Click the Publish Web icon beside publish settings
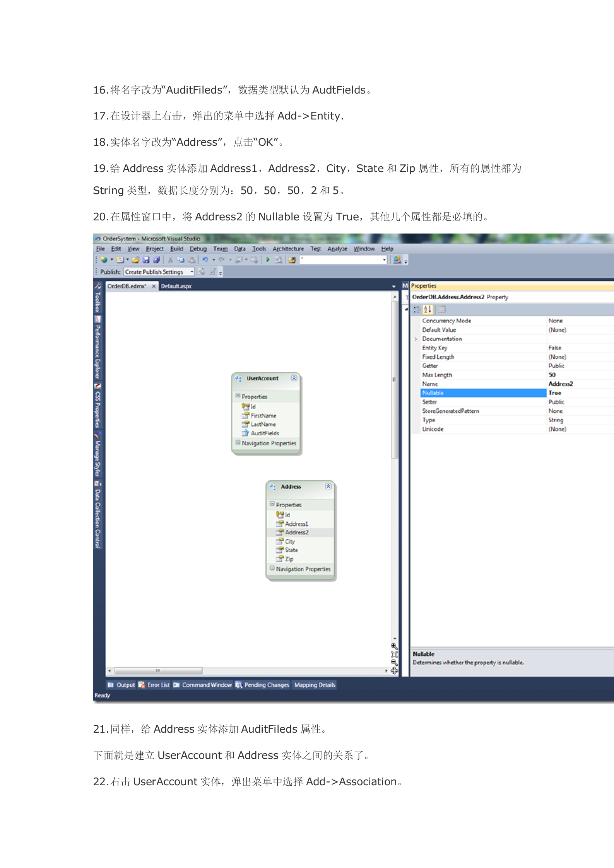The height and width of the screenshot is (868, 614). pos(201,272)
